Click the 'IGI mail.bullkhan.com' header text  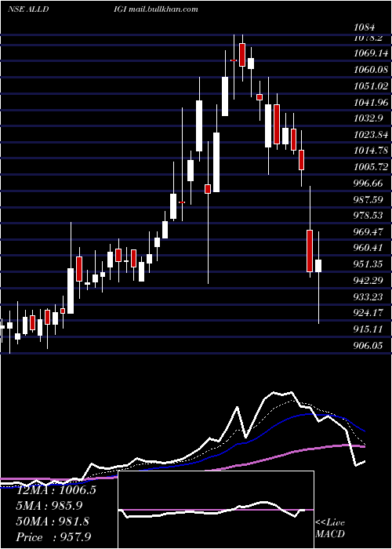coord(156,9)
